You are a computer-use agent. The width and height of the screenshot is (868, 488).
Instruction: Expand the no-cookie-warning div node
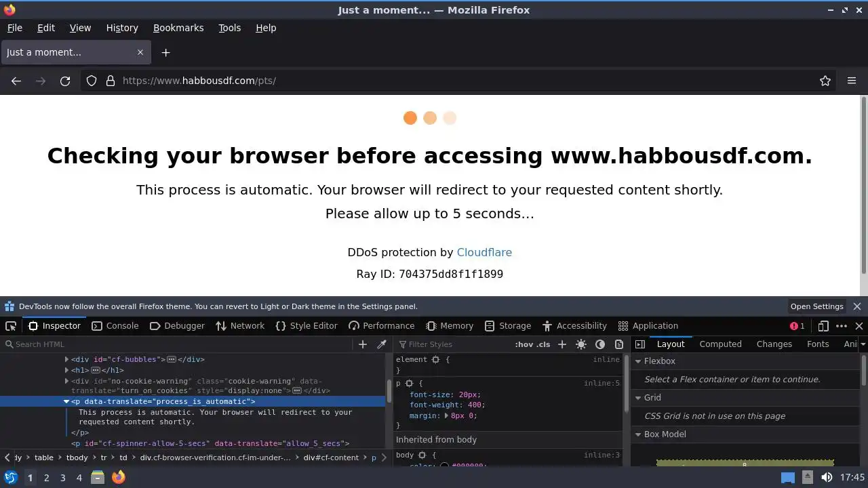pyautogui.click(x=66, y=381)
